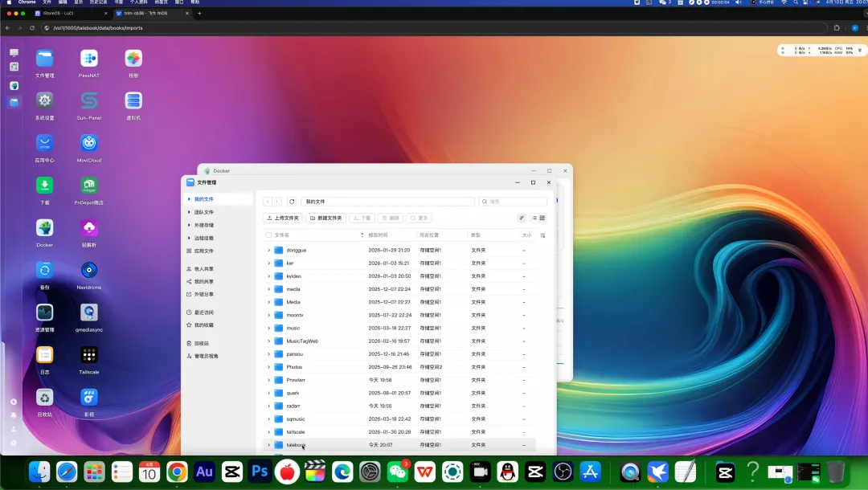Open WeChat from the macOS dock
This screenshot has height=490, width=868.
point(398,472)
